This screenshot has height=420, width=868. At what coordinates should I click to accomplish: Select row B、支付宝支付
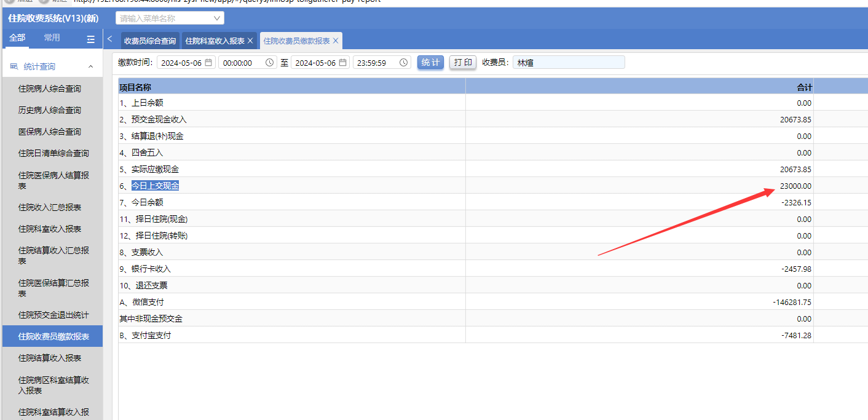[493, 335]
